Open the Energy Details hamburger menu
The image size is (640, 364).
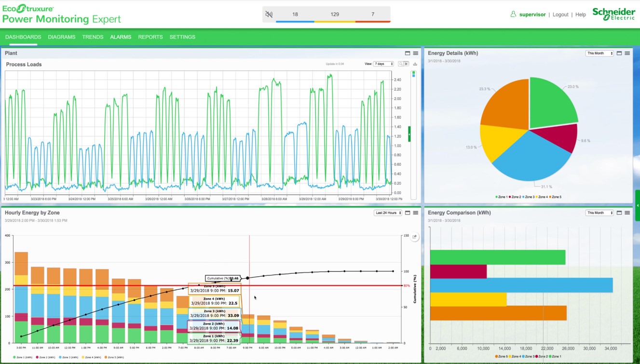627,53
